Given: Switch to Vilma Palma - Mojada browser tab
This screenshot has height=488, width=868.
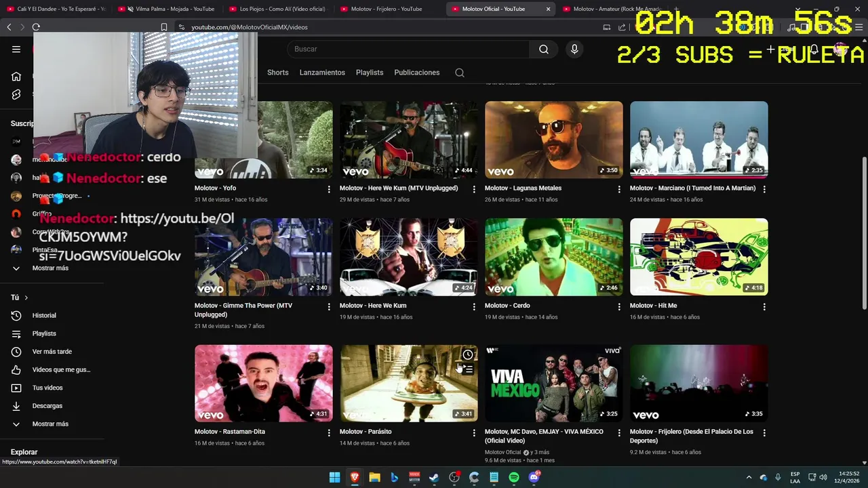Looking at the screenshot, I should point(169,9).
